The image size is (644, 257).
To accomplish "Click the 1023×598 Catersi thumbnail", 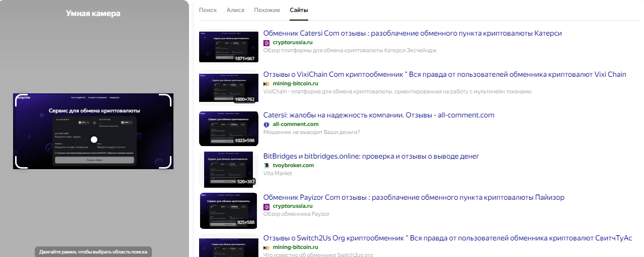I will [x=228, y=128].
